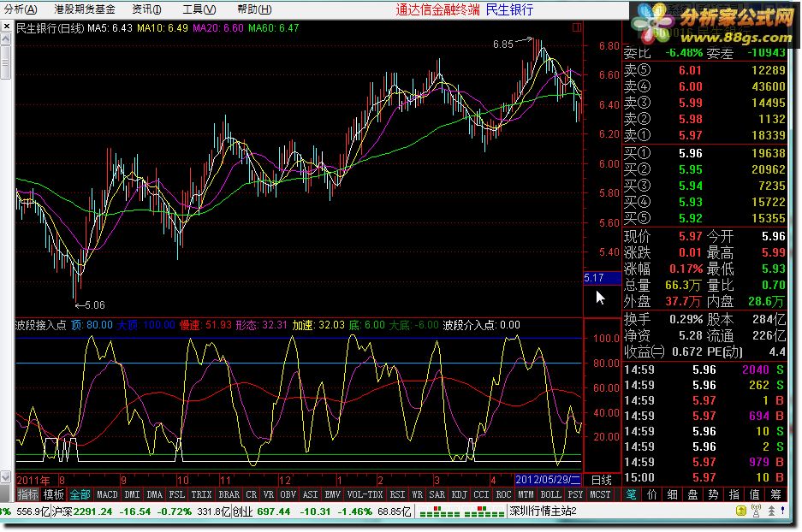Click the 卖⑤ 6.01 ask row
This screenshot has width=802, height=532.
point(704,70)
